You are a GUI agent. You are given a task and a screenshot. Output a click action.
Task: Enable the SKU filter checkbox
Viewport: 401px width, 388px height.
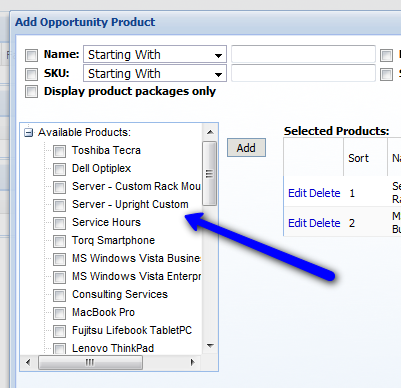click(x=31, y=74)
